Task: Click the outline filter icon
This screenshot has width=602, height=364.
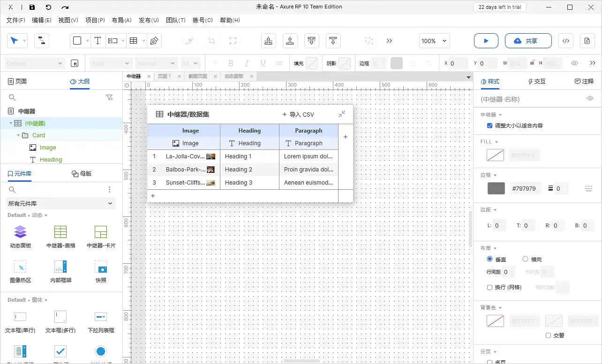Action: point(109,97)
